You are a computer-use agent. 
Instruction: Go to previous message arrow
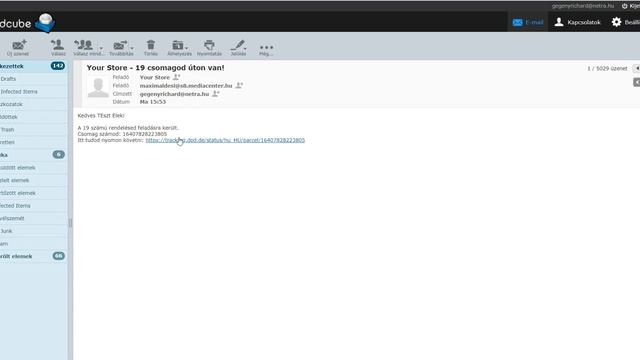point(637,68)
